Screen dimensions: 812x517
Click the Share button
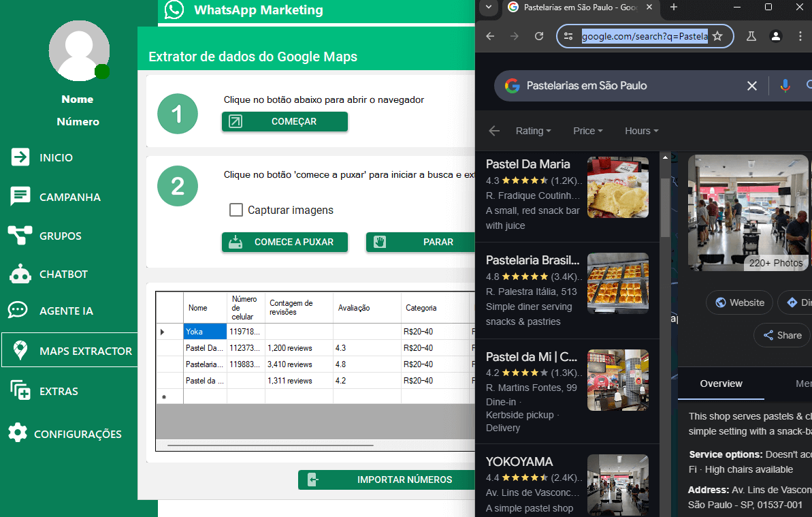coord(782,335)
